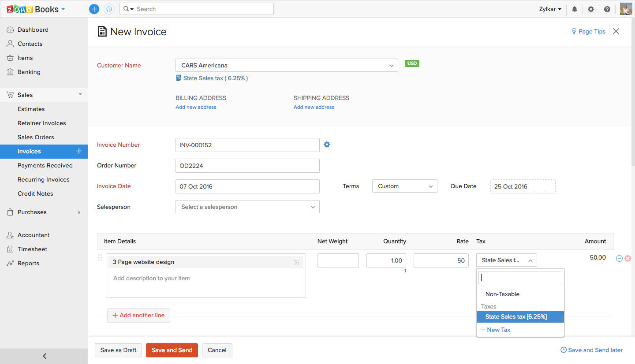Clear the '3 Page website design' item via x icon

[296, 262]
